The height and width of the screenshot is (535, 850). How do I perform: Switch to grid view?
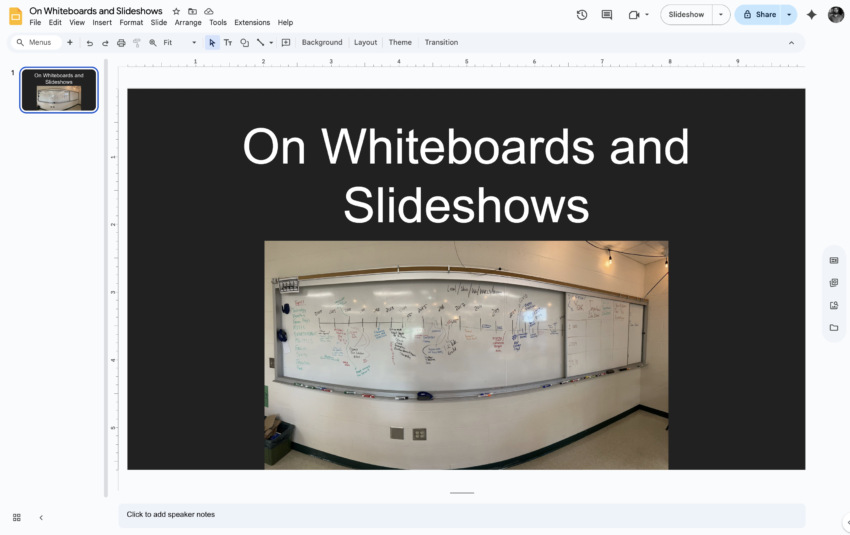click(x=17, y=517)
